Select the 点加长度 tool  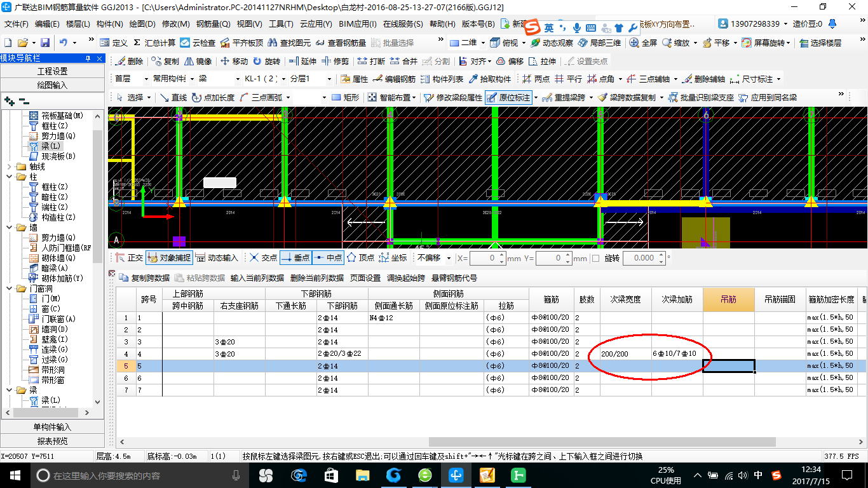click(x=213, y=97)
